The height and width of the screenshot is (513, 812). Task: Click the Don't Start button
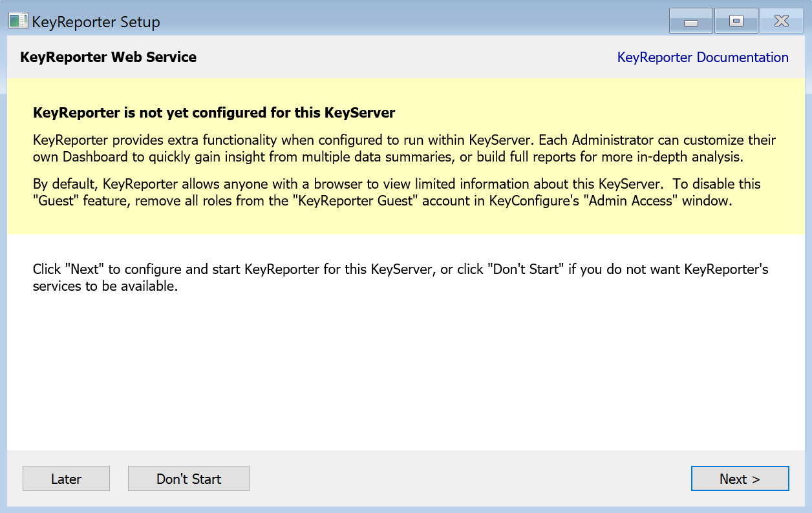coord(189,479)
